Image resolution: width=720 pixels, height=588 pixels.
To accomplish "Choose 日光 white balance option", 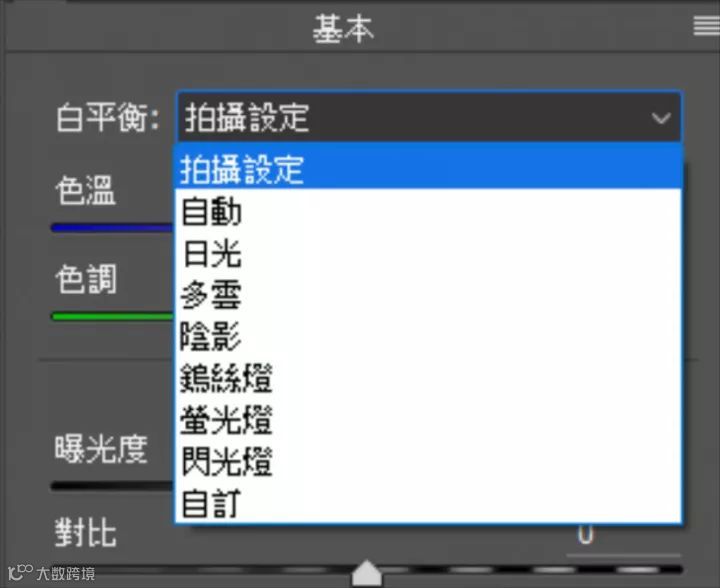I will click(428, 253).
